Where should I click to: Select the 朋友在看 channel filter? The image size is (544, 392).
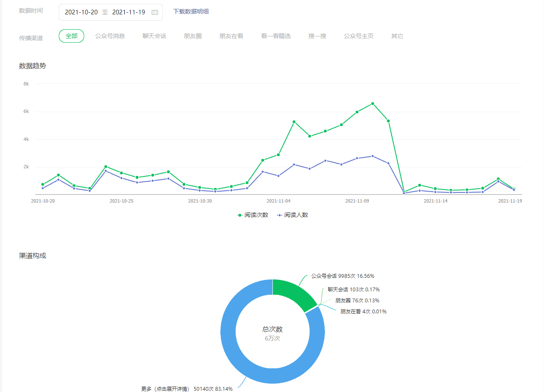231,36
